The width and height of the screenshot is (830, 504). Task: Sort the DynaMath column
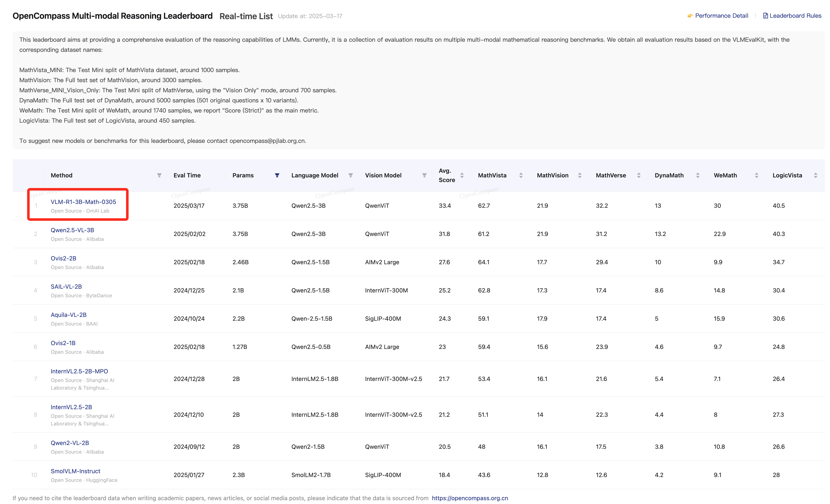tap(698, 175)
